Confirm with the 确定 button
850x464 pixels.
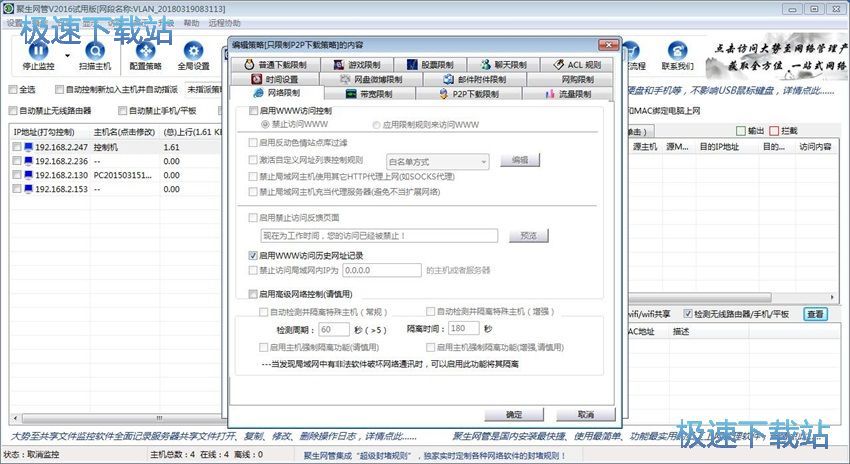tap(514, 414)
